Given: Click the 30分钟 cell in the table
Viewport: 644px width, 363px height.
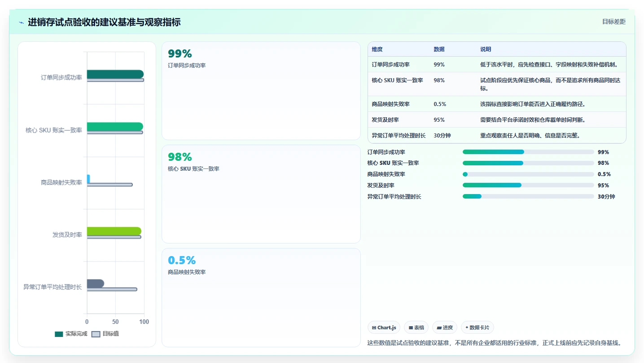Looking at the screenshot, I should (x=442, y=136).
